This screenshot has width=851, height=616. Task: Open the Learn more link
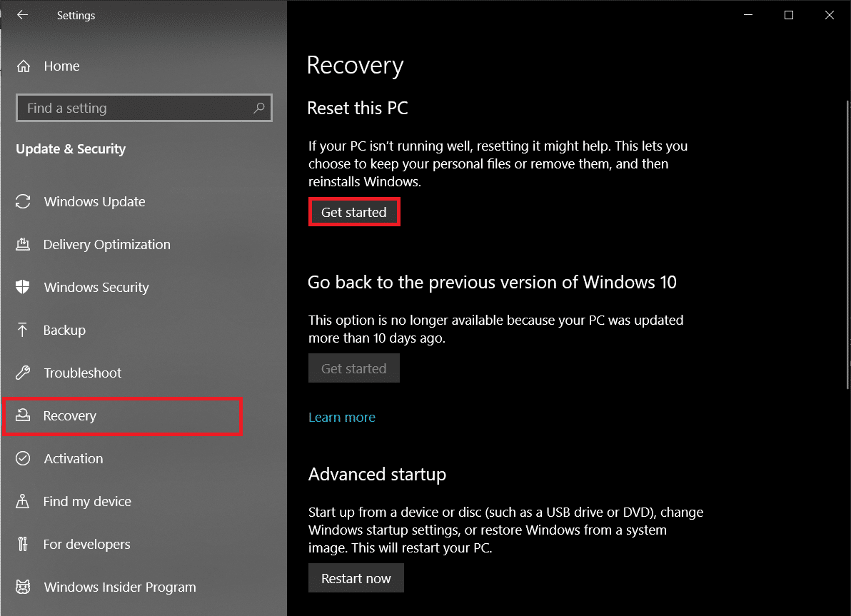tap(341, 417)
